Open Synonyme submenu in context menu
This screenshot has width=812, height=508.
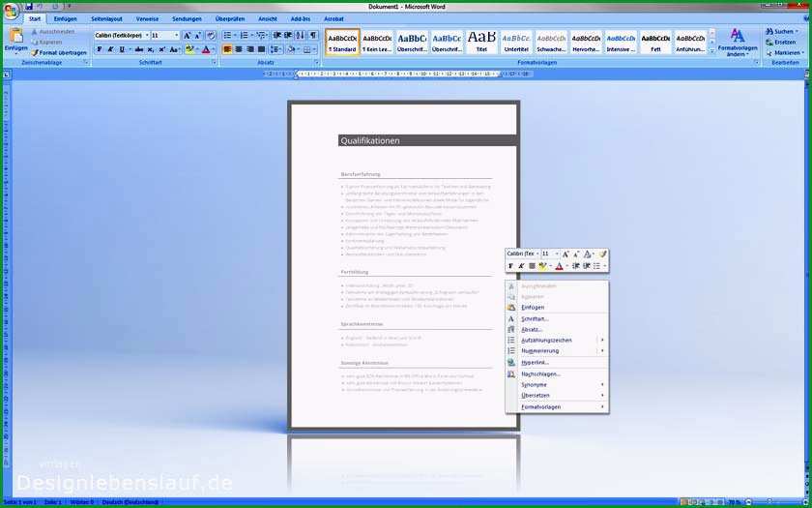pyautogui.click(x=557, y=385)
